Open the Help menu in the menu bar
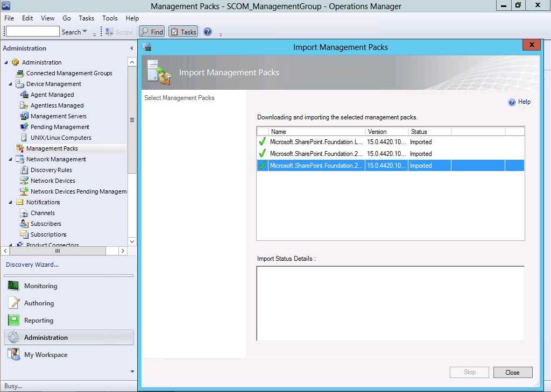The width and height of the screenshot is (551, 392). (132, 18)
